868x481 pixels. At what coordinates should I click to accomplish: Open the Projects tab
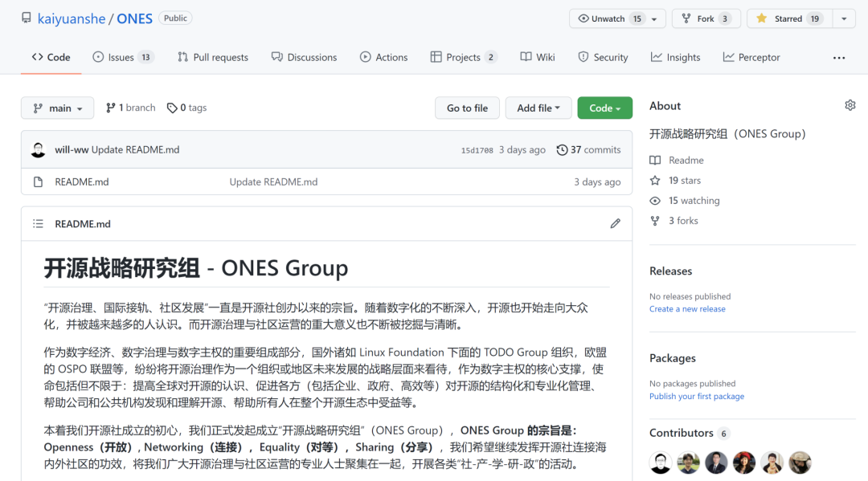(x=464, y=57)
